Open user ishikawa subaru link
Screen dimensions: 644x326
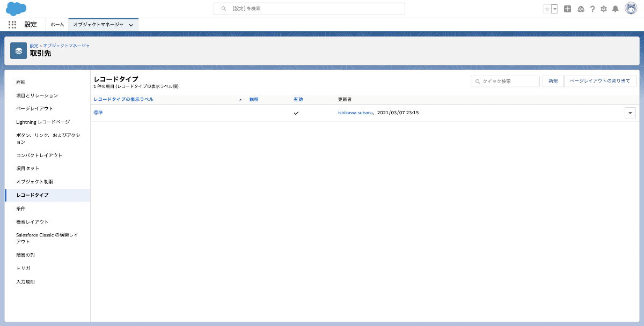click(355, 113)
